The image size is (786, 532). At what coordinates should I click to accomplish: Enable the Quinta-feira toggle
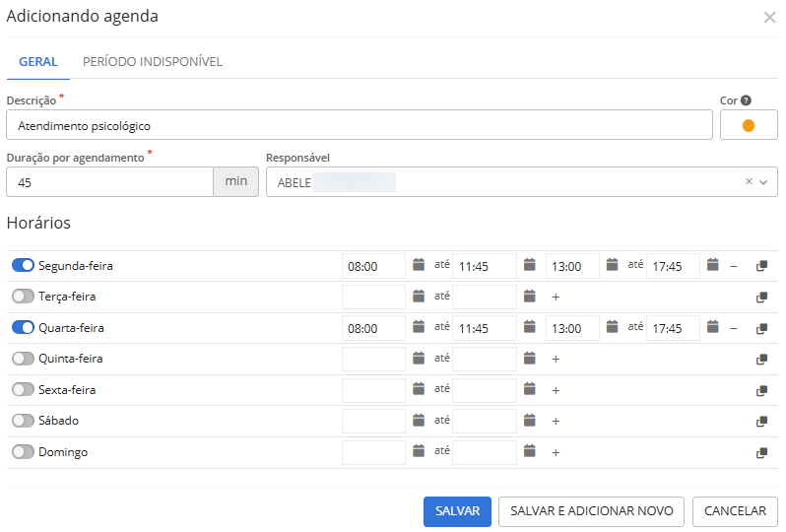click(23, 359)
